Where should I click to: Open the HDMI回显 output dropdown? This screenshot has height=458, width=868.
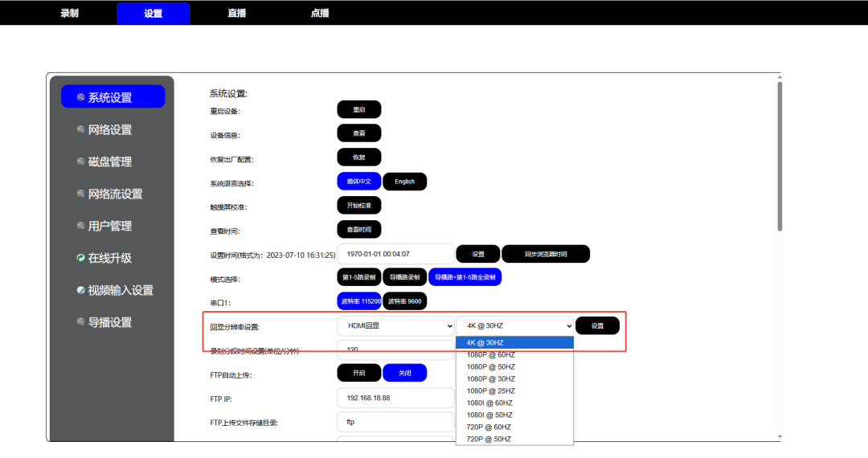point(395,325)
